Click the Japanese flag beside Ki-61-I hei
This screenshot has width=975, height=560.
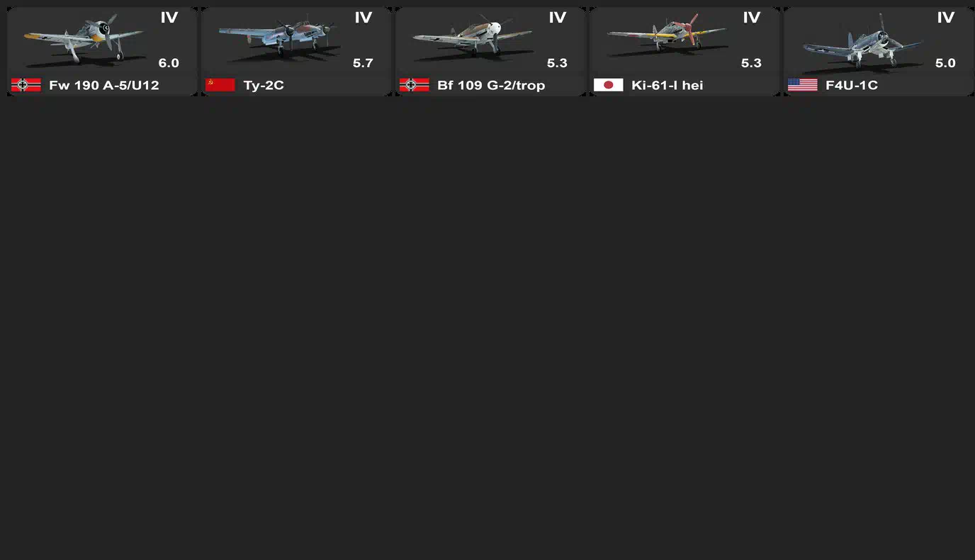(x=608, y=85)
